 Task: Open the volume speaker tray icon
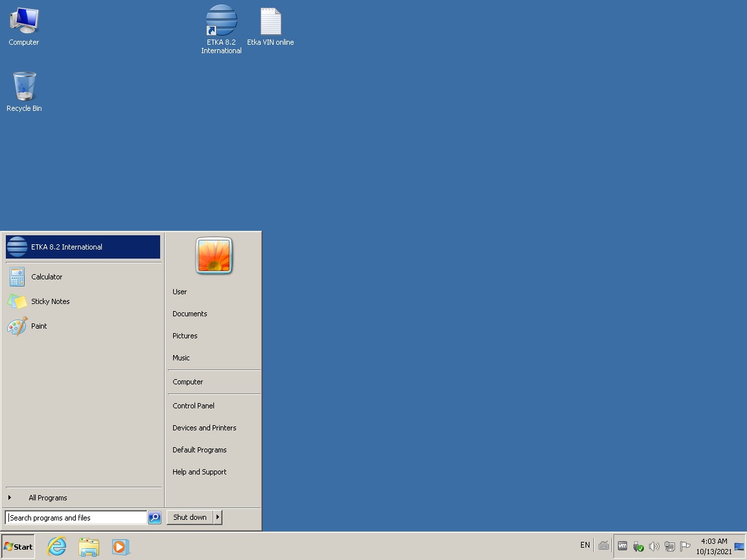654,546
